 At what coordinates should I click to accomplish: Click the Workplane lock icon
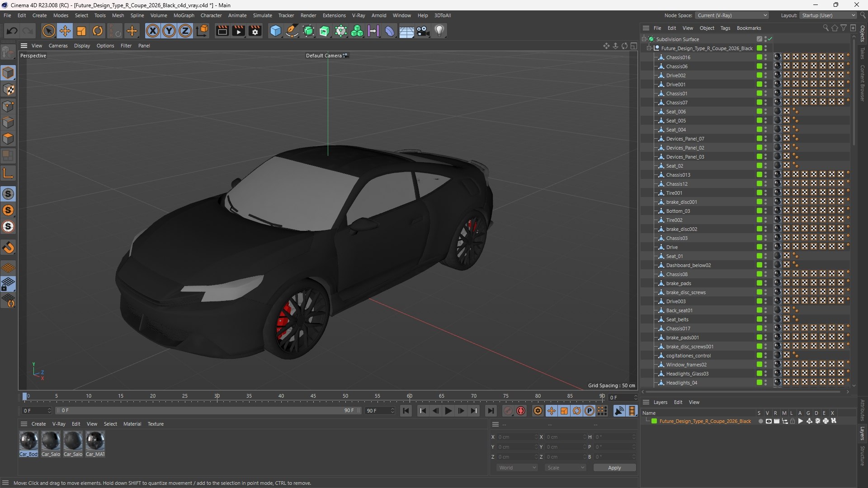8,284
